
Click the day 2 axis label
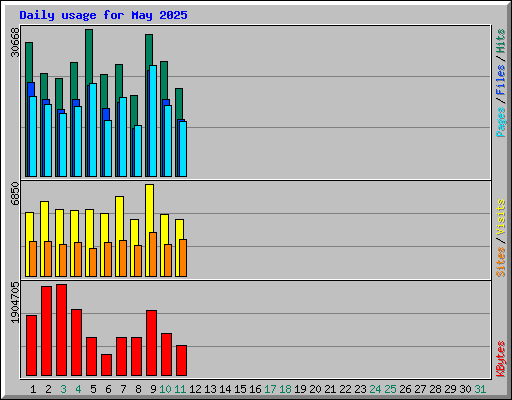[x=48, y=389]
